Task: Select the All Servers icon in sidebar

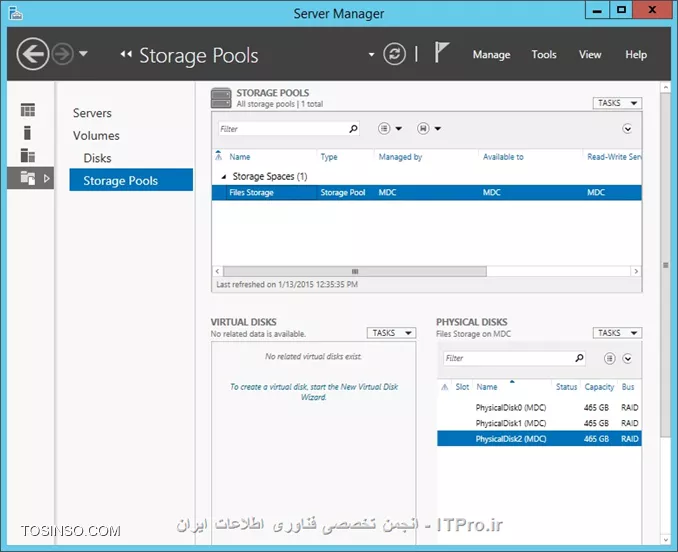Action: pos(28,155)
